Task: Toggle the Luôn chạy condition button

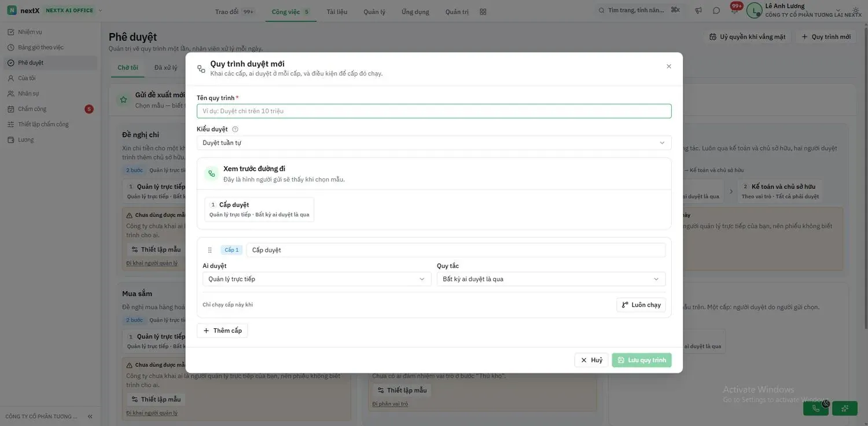Action: pyautogui.click(x=641, y=305)
